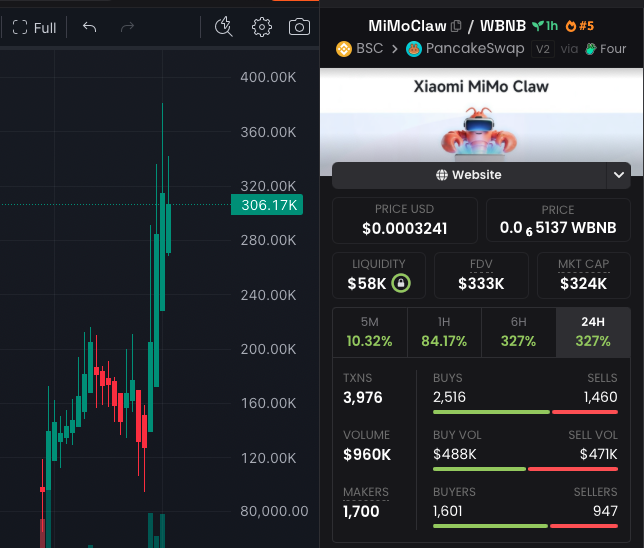Image resolution: width=644 pixels, height=548 pixels.
Task: Click the SELLERS 947 count
Action: pyautogui.click(x=605, y=511)
